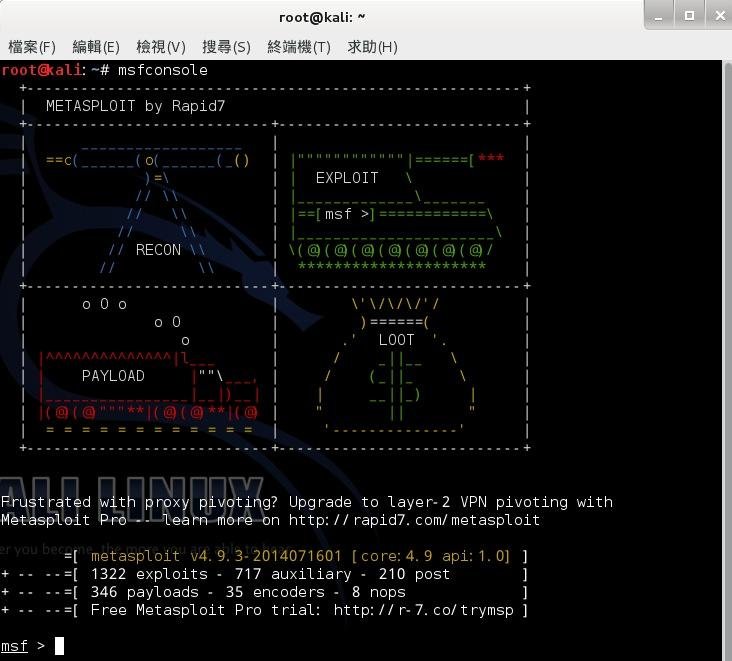Click the 'METASPLOIT by Rapid7' banner text
Image resolution: width=732 pixels, height=661 pixels.
135,106
